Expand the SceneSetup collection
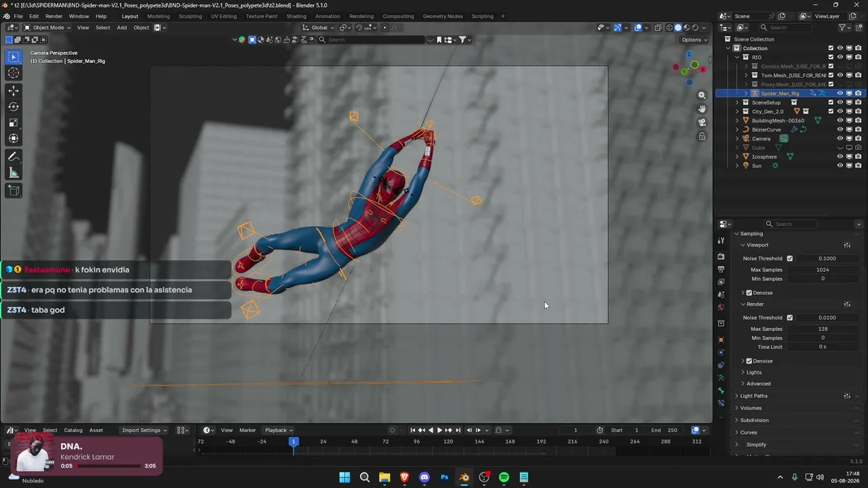868x488 pixels. tap(737, 102)
